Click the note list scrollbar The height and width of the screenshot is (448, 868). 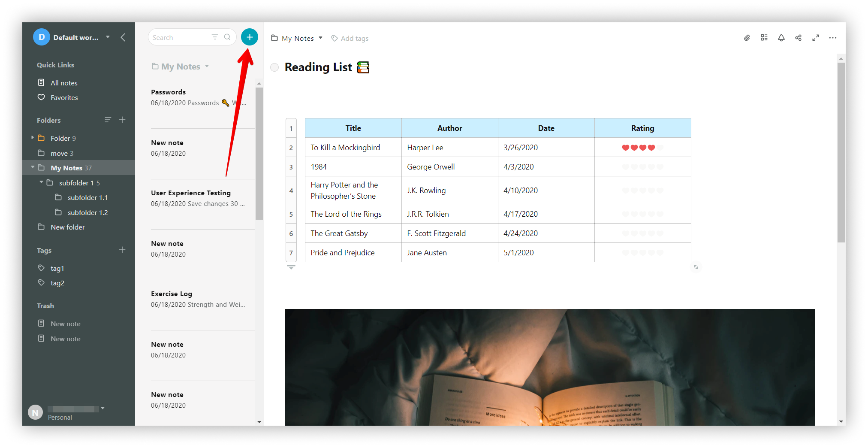click(259, 153)
